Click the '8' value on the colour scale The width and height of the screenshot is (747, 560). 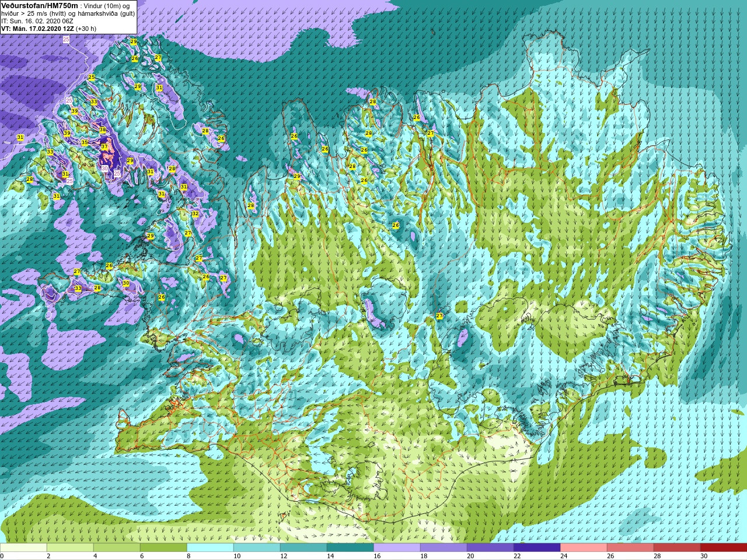coord(188,556)
